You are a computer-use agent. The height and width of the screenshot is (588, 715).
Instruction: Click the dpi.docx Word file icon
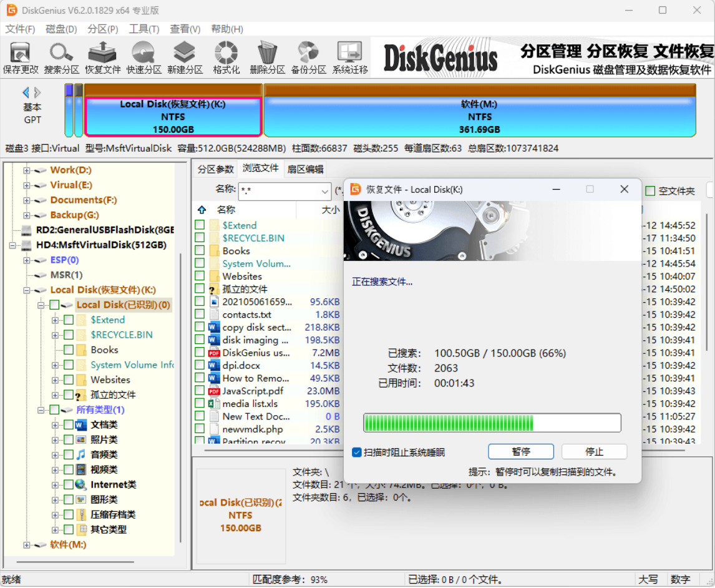click(214, 365)
